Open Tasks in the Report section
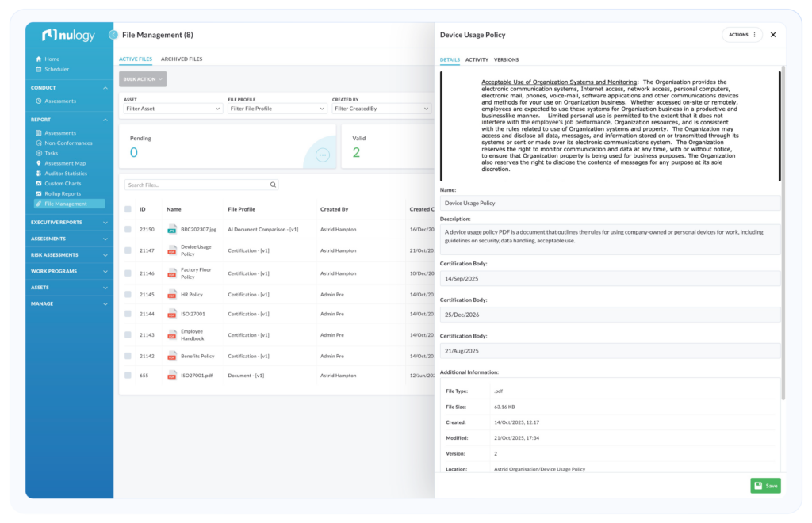This screenshot has height=523, width=812. coord(52,153)
